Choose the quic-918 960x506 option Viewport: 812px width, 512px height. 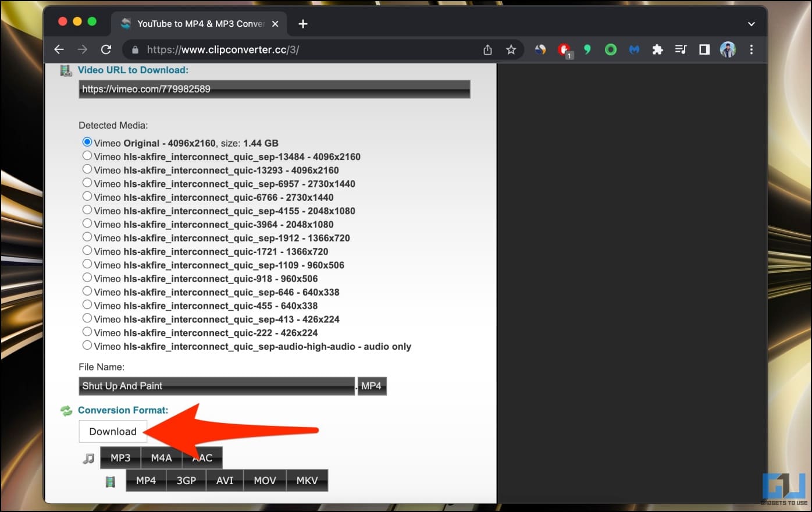tap(87, 278)
